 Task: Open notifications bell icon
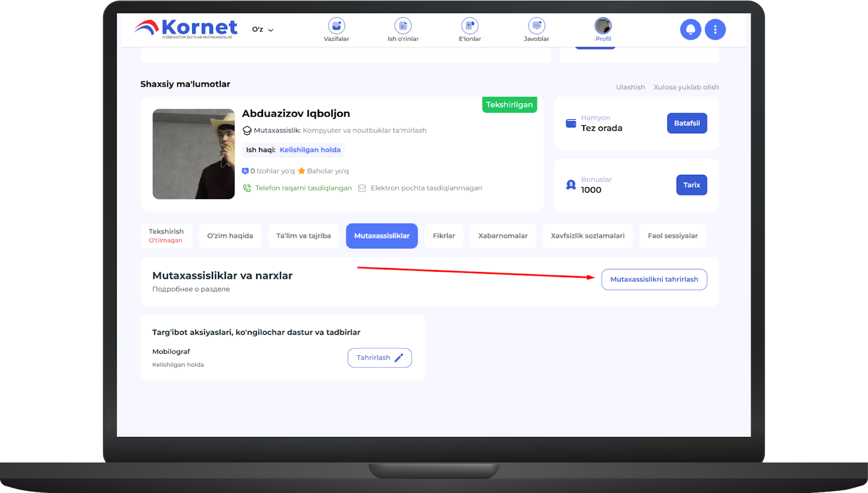pyautogui.click(x=690, y=29)
